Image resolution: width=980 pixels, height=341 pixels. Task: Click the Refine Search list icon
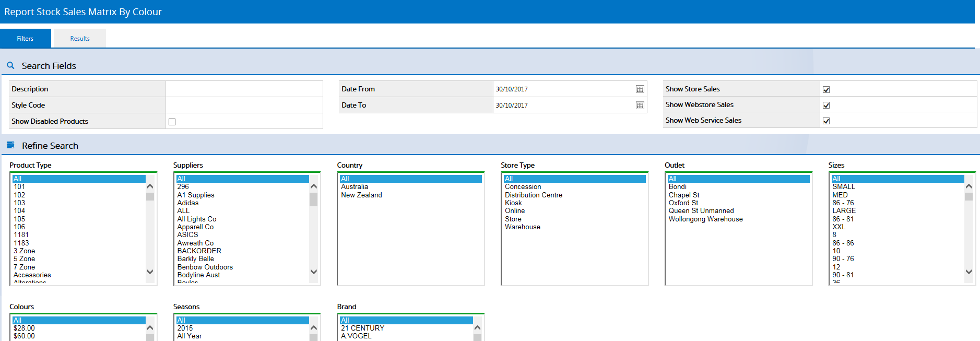pos(10,145)
